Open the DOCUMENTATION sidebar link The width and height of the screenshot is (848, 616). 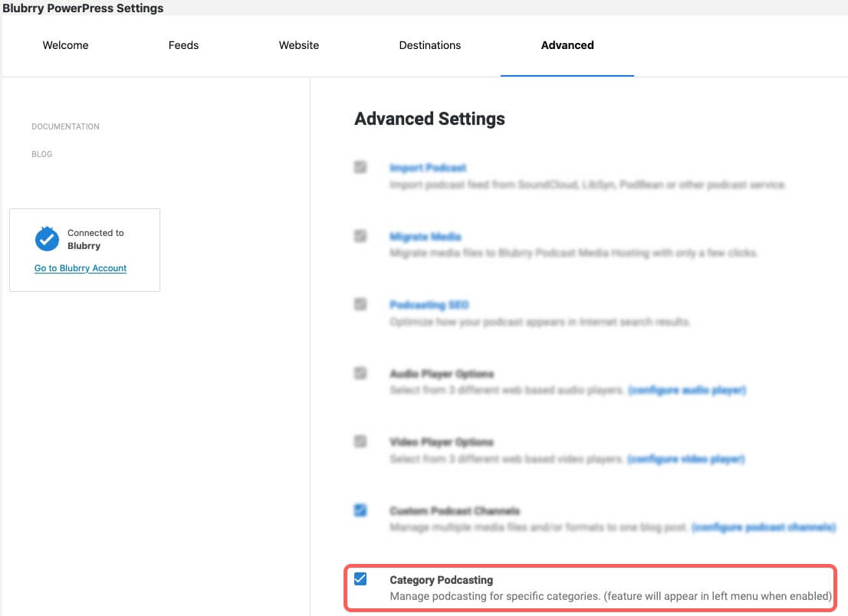coord(65,126)
